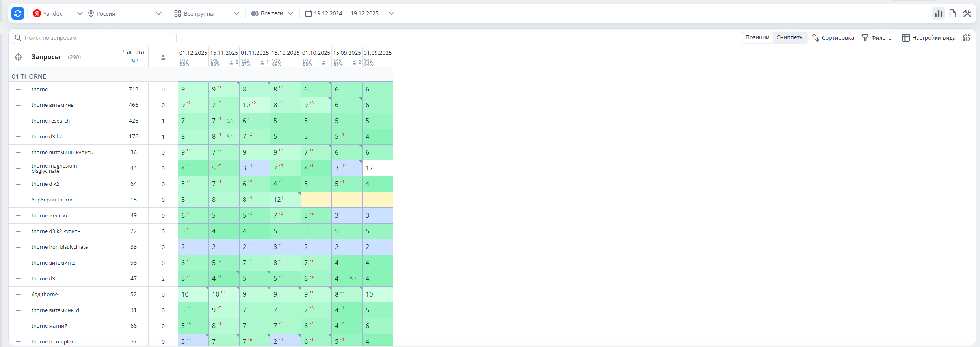The height and width of the screenshot is (347, 980).
Task: Click the blue refresh positions button
Action: click(18, 13)
